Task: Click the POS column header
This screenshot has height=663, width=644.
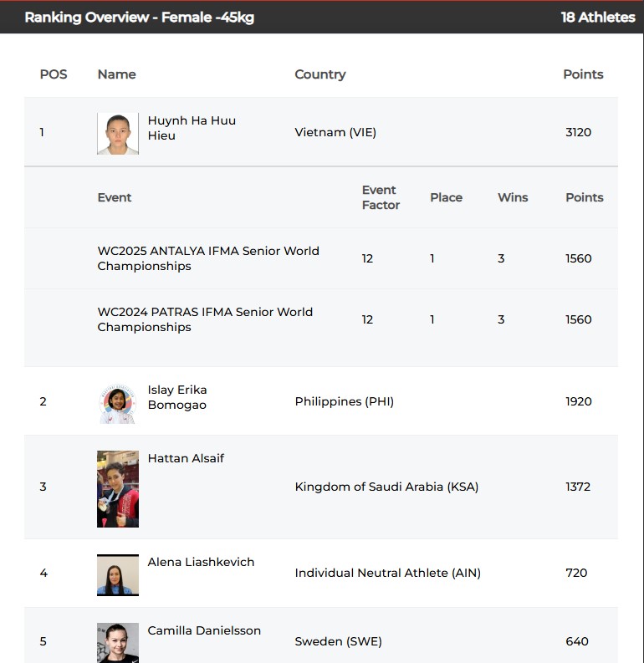Action: coord(54,74)
